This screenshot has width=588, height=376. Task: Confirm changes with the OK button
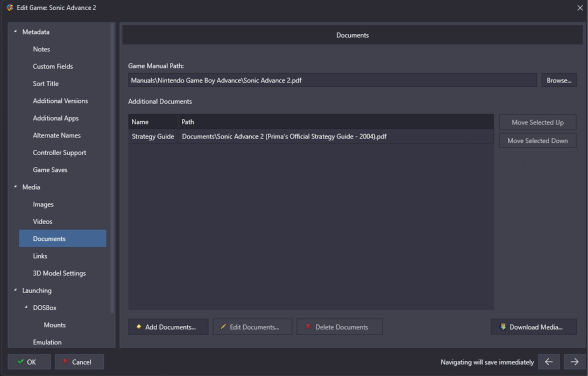(x=29, y=362)
